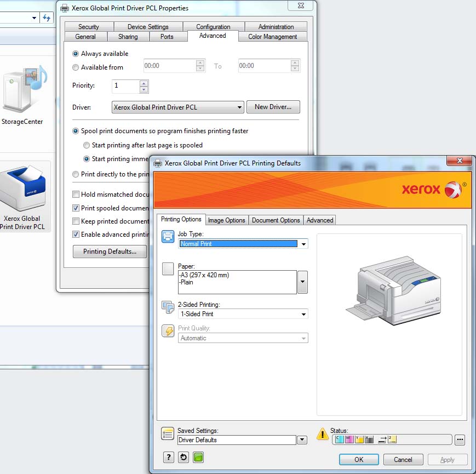Click the Paper A3 Plain text box
476x474 pixels.
click(x=237, y=282)
